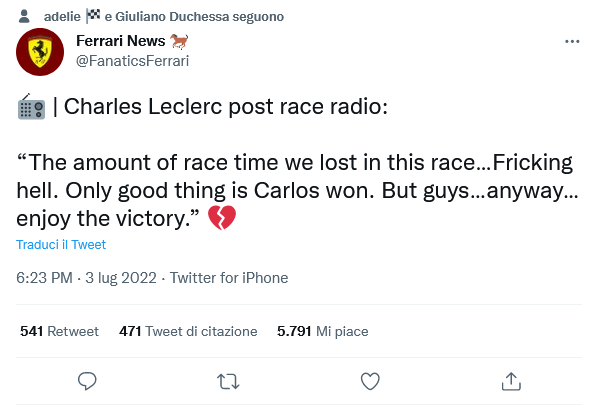
Task: Open the @FanaticsFerrari handle
Action: (132, 61)
